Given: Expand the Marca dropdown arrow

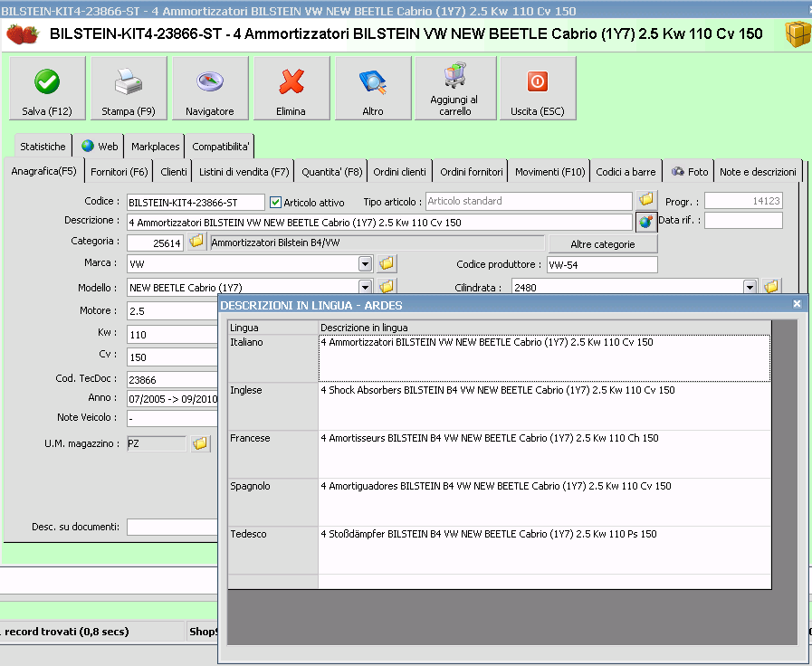Looking at the screenshot, I should point(365,264).
